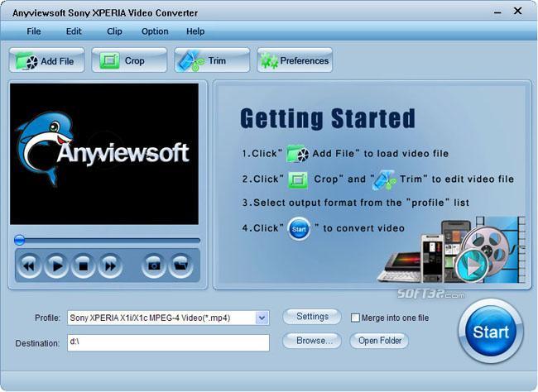Viewport: 538px width, 392px height.
Task: Open the Help menu
Action: 195,31
